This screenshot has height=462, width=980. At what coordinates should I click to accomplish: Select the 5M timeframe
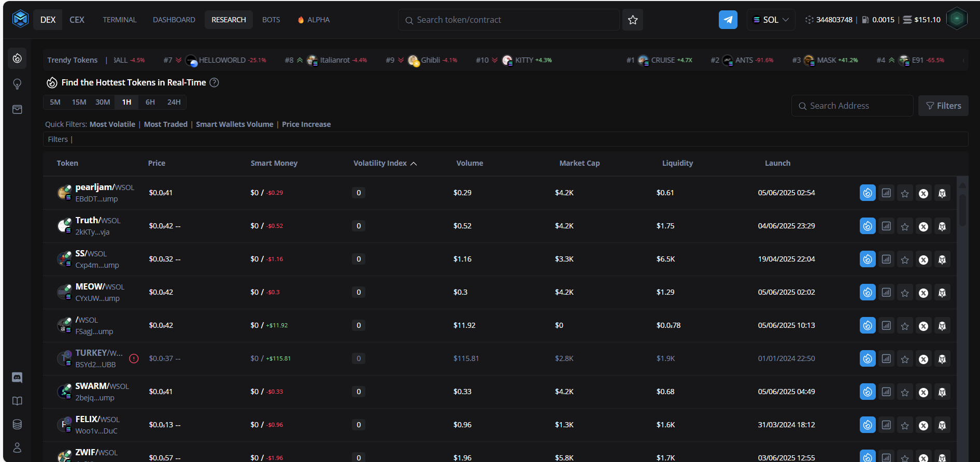pyautogui.click(x=55, y=102)
